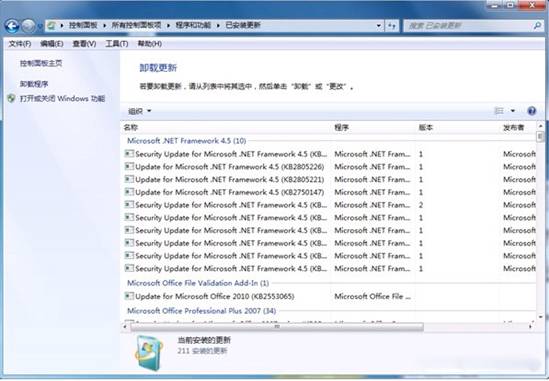
Task: Click the magnifier search icon
Action: pyautogui.click(x=537, y=25)
